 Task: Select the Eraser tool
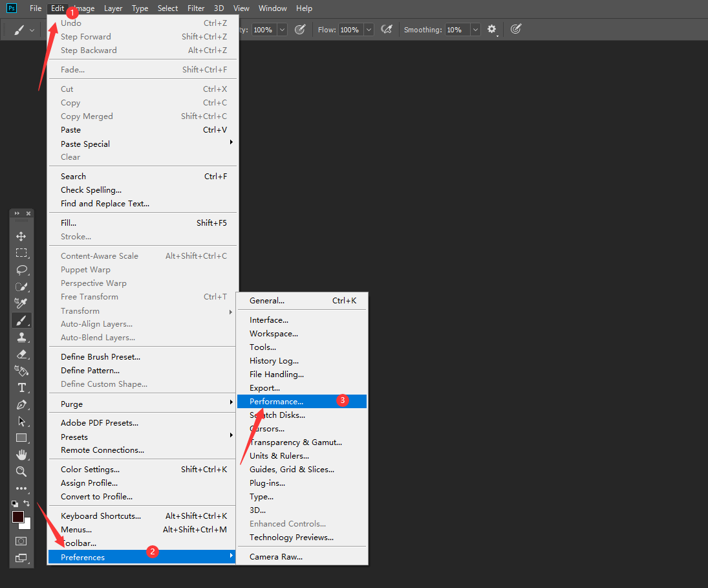(x=21, y=354)
